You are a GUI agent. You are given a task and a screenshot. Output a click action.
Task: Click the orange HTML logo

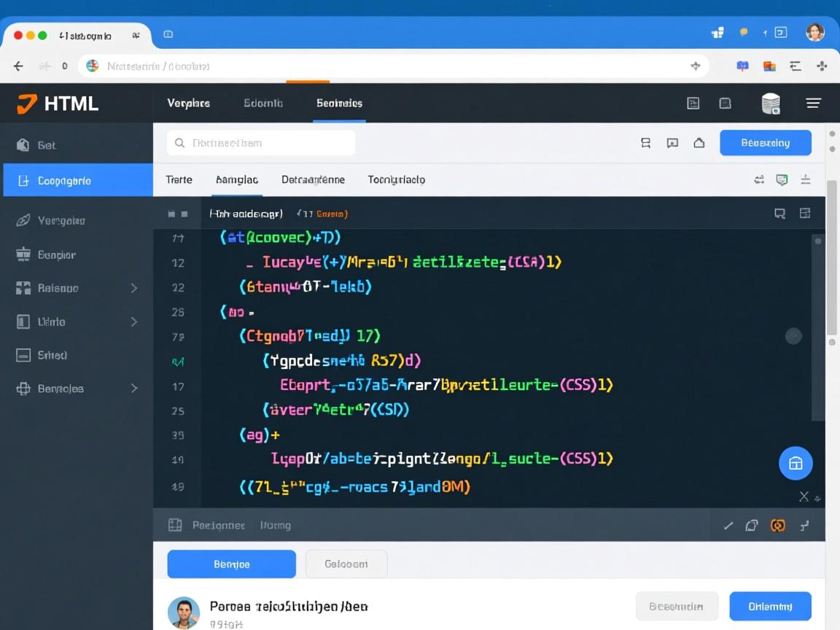pyautogui.click(x=27, y=104)
